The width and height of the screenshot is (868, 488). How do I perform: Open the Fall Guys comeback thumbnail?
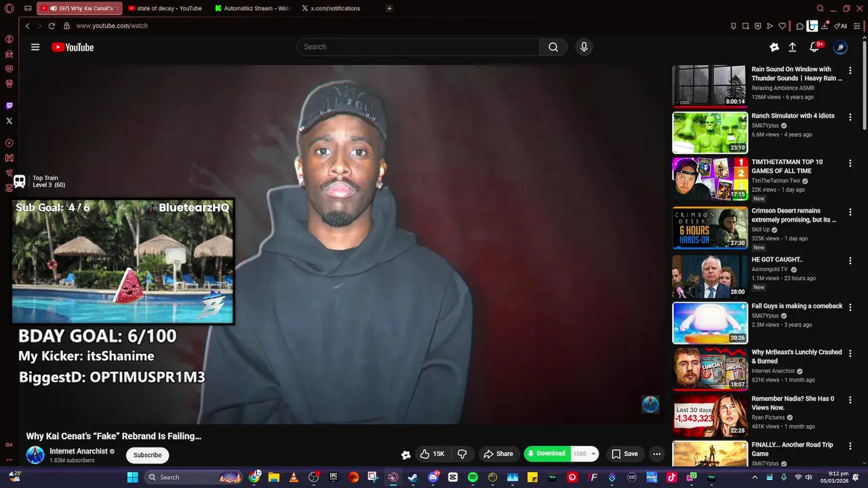(710, 323)
